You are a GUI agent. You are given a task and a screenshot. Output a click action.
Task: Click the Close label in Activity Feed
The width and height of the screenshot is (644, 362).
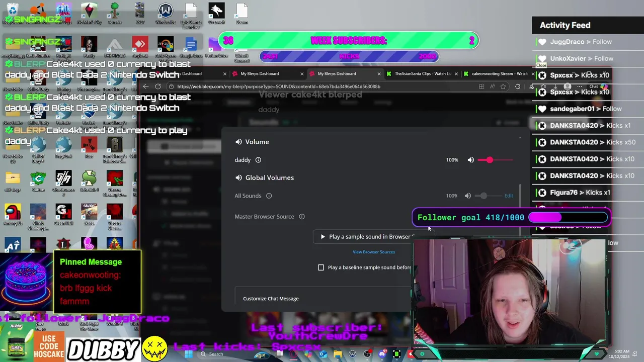coord(541,65)
